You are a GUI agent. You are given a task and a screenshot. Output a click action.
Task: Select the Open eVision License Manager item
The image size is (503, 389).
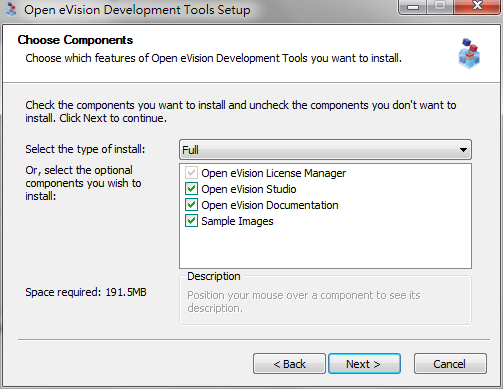coord(274,173)
